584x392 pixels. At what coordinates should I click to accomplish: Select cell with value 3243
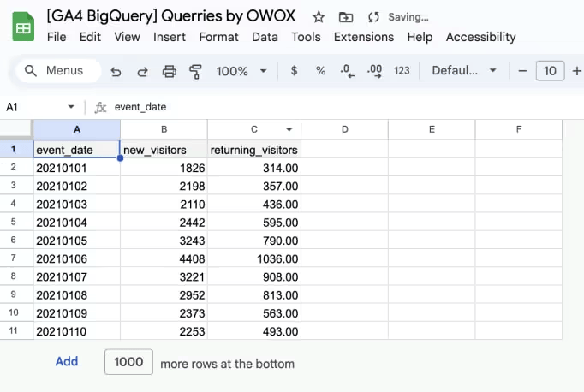coord(164,241)
